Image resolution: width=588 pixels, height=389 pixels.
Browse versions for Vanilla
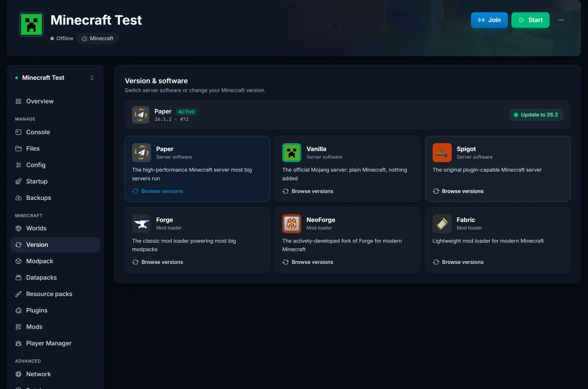(308, 191)
